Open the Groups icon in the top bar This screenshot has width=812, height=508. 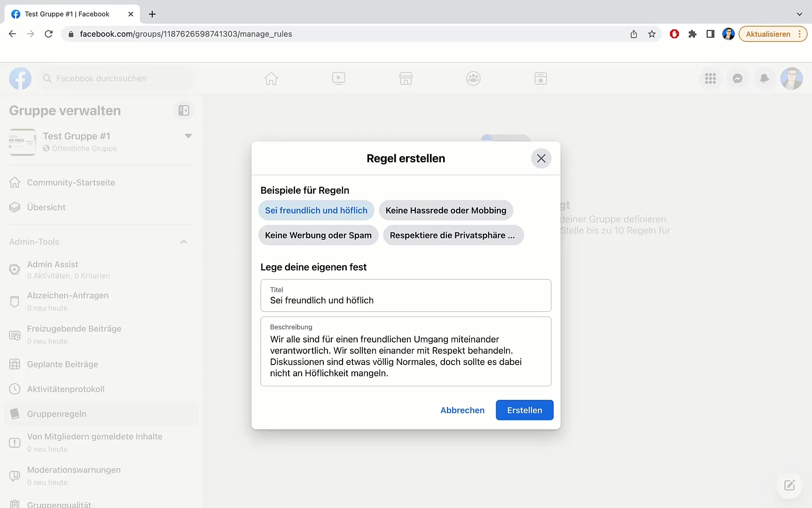coord(473,79)
